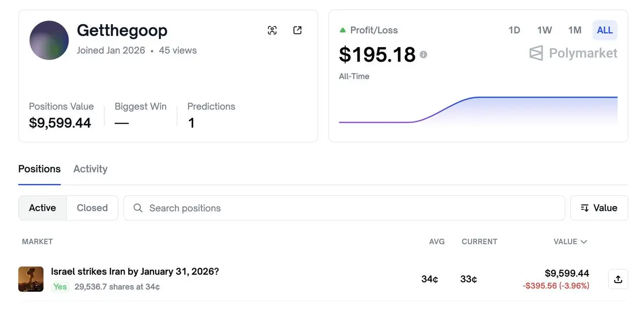Open the external link icon on profile
Viewport: 644px width, 310px height.
297,31
